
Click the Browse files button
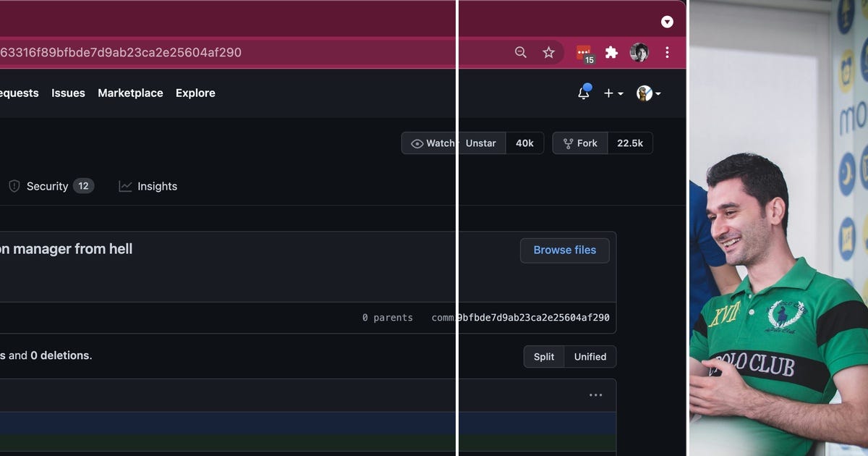tap(565, 250)
